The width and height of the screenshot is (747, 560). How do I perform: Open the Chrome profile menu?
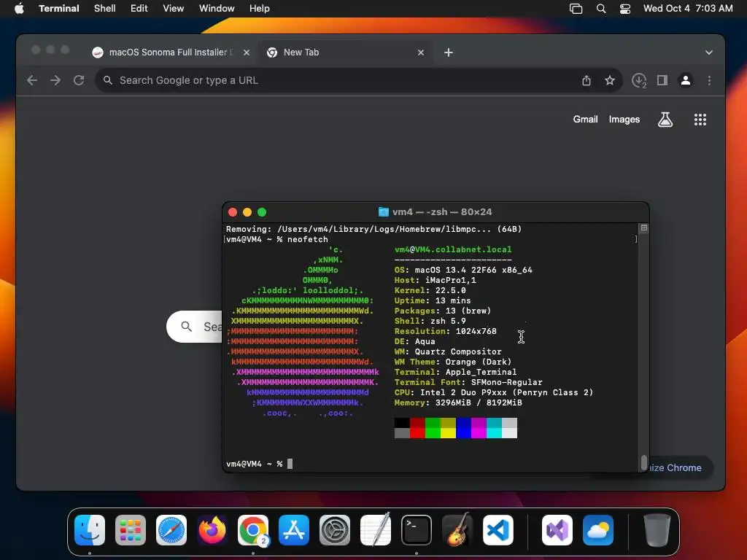click(686, 80)
